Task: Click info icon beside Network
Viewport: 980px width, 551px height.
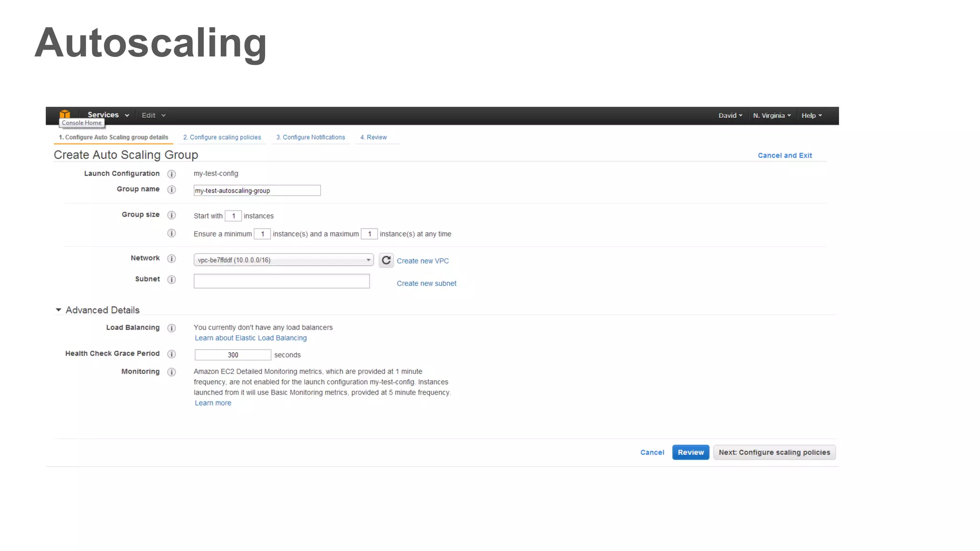Action: click(x=171, y=259)
